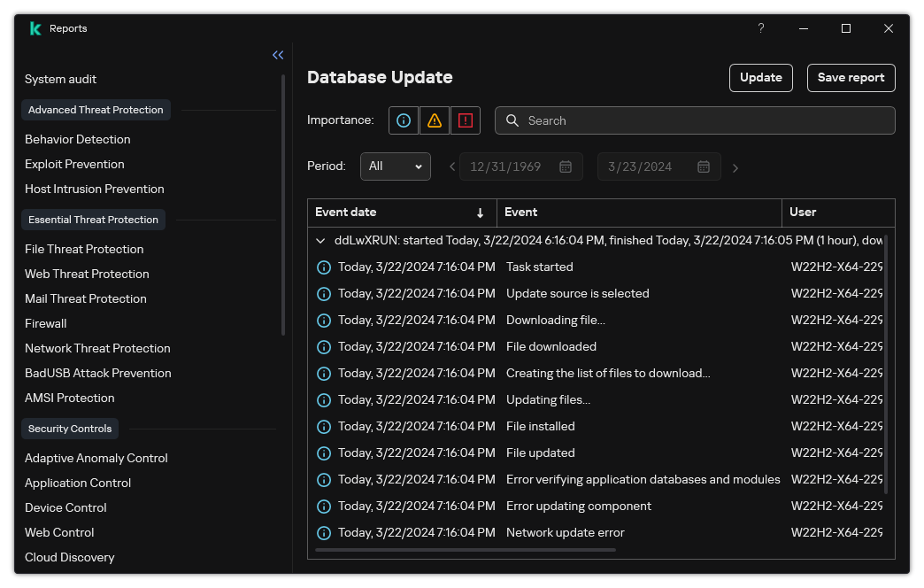Open help via the question mark icon
Screen dimensions: 924x588
[760, 28]
